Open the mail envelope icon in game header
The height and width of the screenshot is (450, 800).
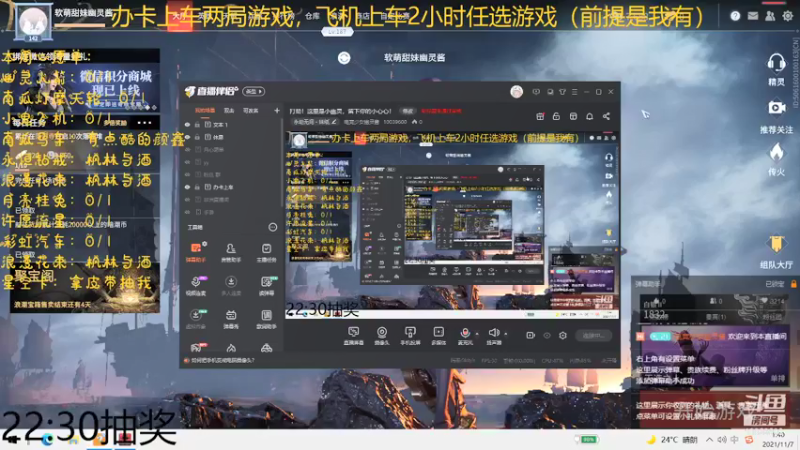(x=753, y=16)
